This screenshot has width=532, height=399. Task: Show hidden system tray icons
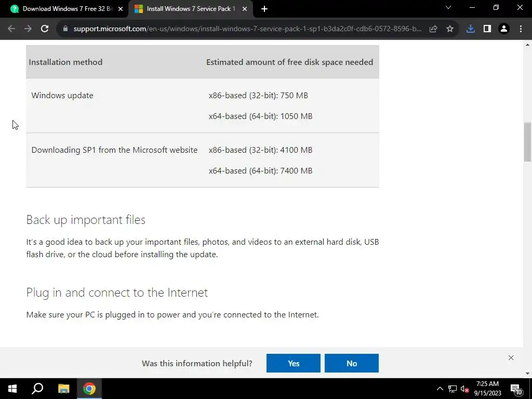(440, 389)
